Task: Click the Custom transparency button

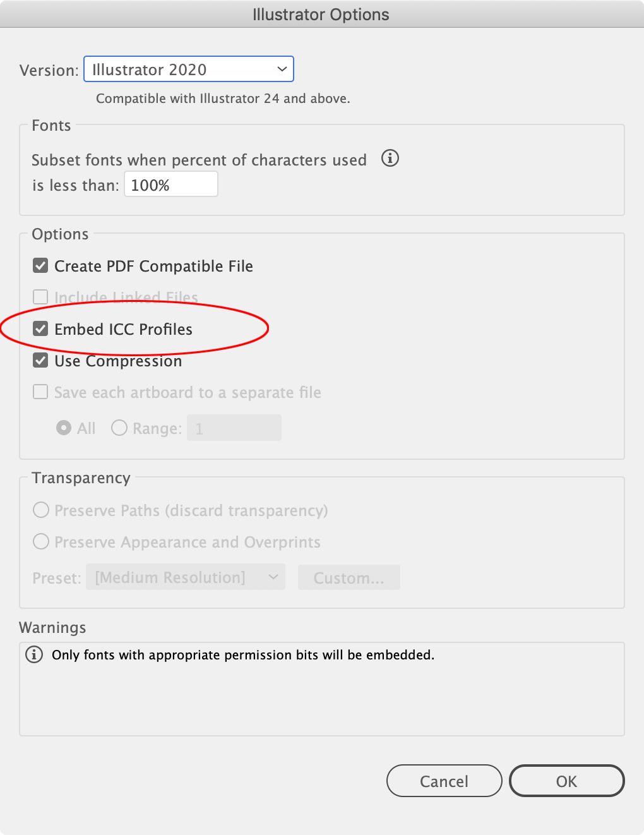Action: point(349,577)
